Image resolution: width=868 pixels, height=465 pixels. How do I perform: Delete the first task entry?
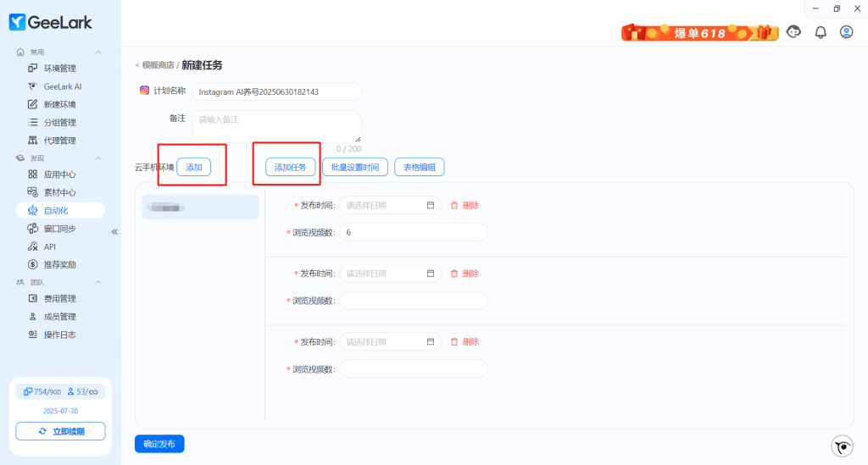coord(465,205)
